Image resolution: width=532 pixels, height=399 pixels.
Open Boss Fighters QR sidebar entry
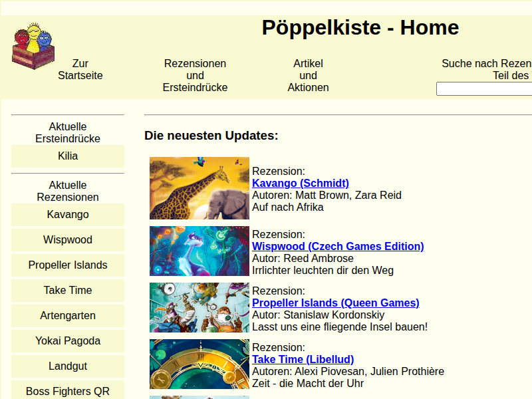pos(68,391)
